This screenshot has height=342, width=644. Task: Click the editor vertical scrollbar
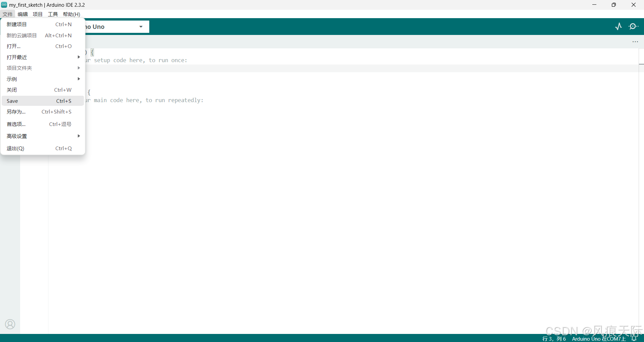coord(641,191)
